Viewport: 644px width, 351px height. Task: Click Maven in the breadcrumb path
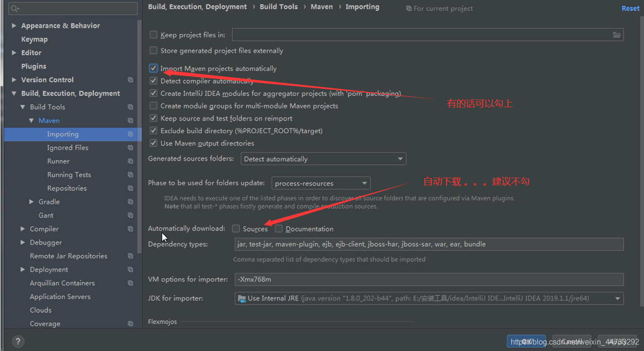322,7
